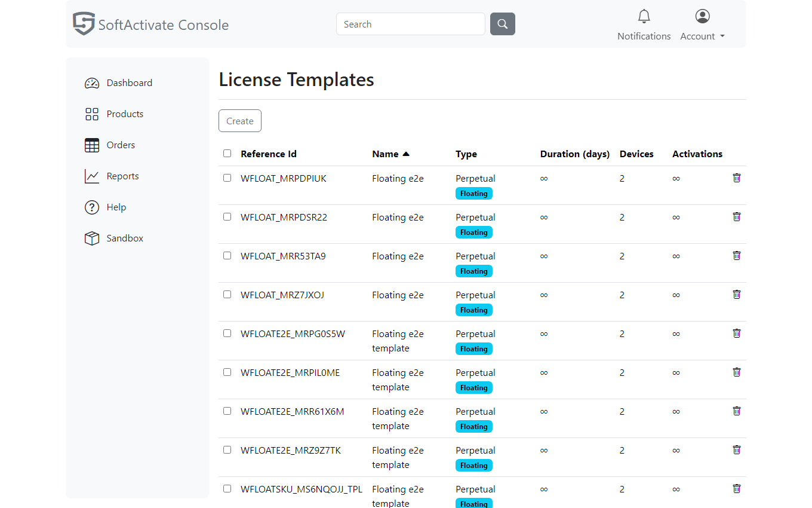
Task: Open template WFLOATSKU_MS6NQOJJ_TPL reference
Action: click(x=302, y=489)
